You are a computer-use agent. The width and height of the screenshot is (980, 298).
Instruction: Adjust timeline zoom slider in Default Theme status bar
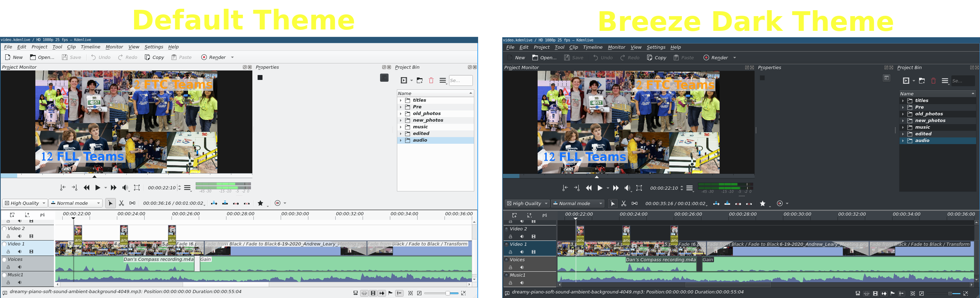click(441, 293)
